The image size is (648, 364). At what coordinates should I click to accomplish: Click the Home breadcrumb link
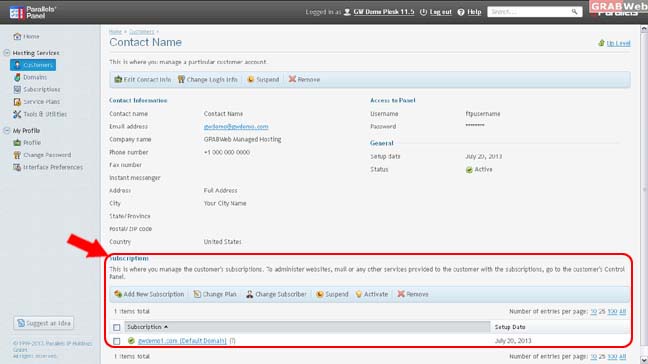click(115, 31)
